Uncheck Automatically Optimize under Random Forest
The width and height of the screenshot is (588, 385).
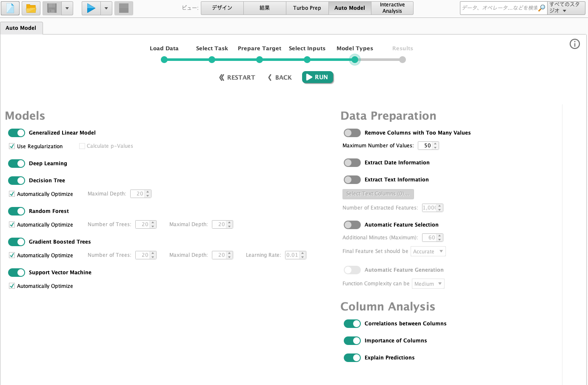tap(12, 224)
